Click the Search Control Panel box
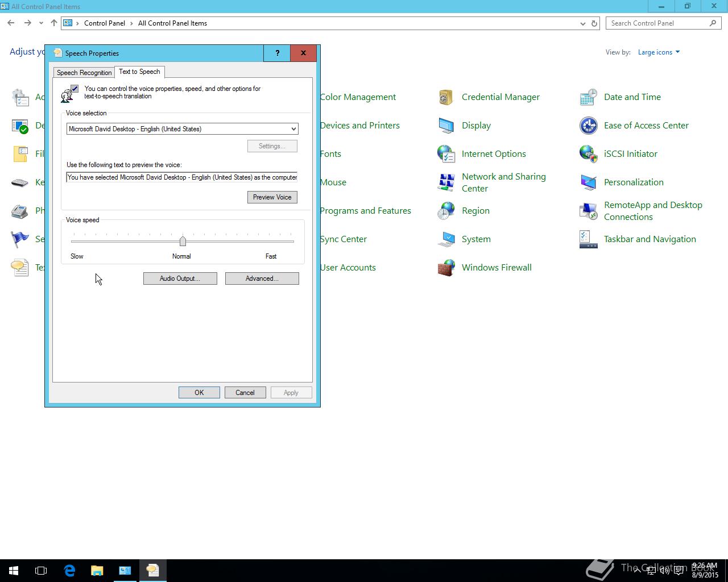 point(664,23)
